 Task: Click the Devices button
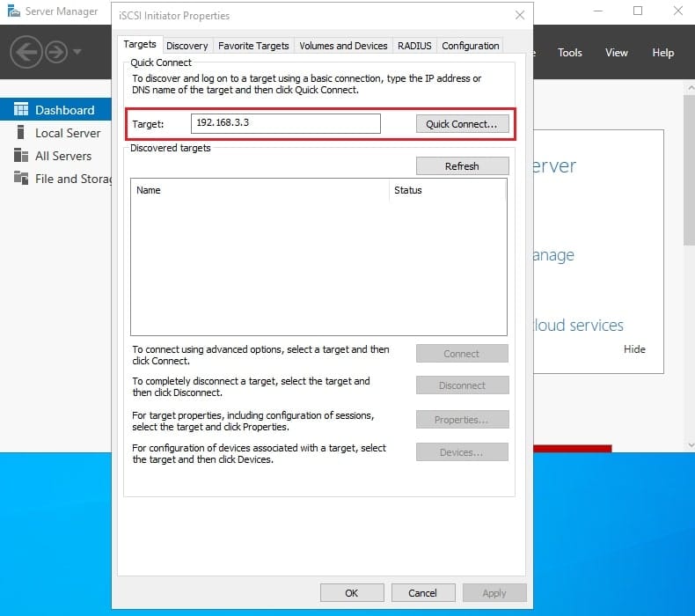click(462, 452)
